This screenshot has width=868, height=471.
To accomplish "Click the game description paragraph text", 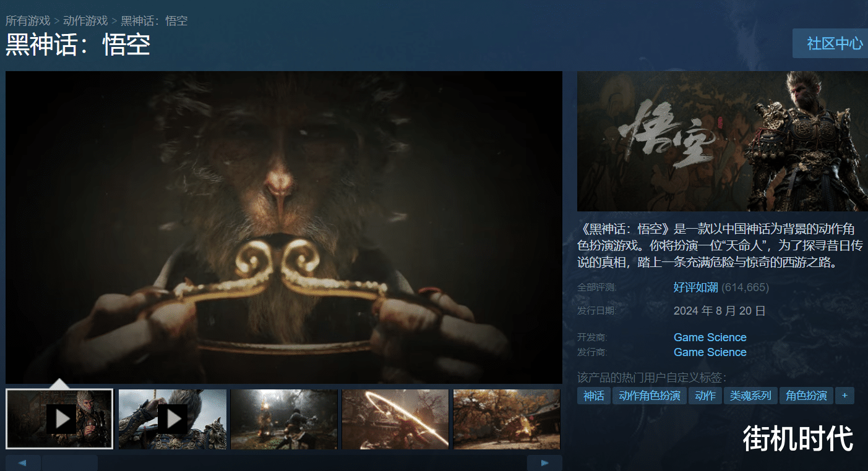I will (x=721, y=245).
